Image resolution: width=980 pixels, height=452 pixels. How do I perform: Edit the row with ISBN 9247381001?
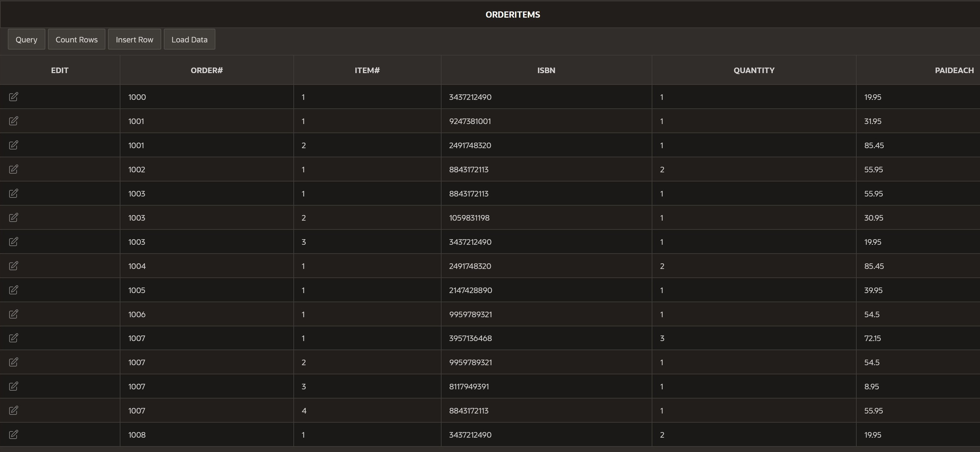(13, 121)
